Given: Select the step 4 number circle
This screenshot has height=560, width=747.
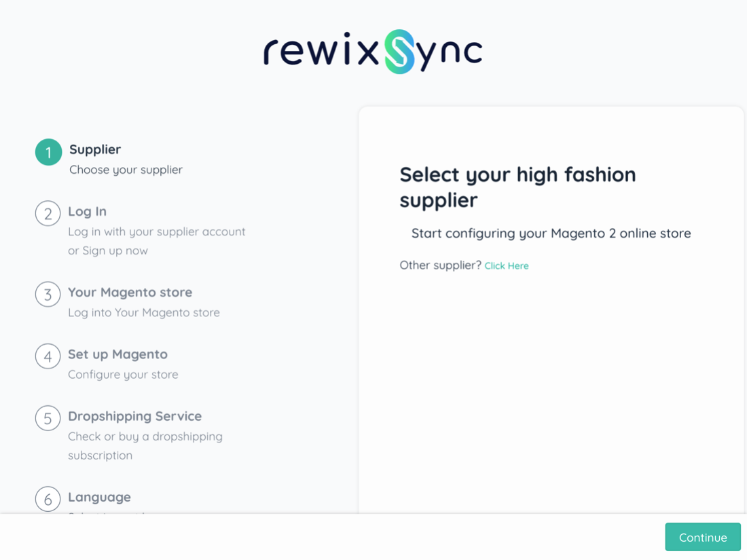Looking at the screenshot, I should point(48,356).
